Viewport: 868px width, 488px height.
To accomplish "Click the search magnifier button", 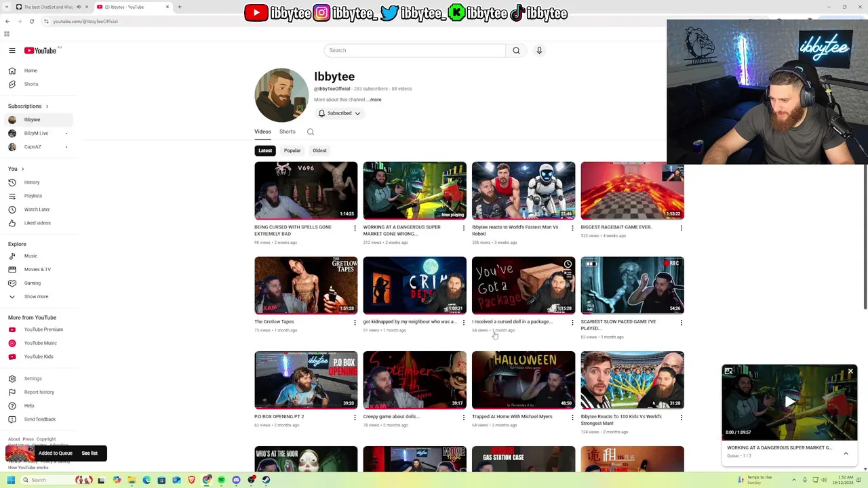I will click(516, 50).
